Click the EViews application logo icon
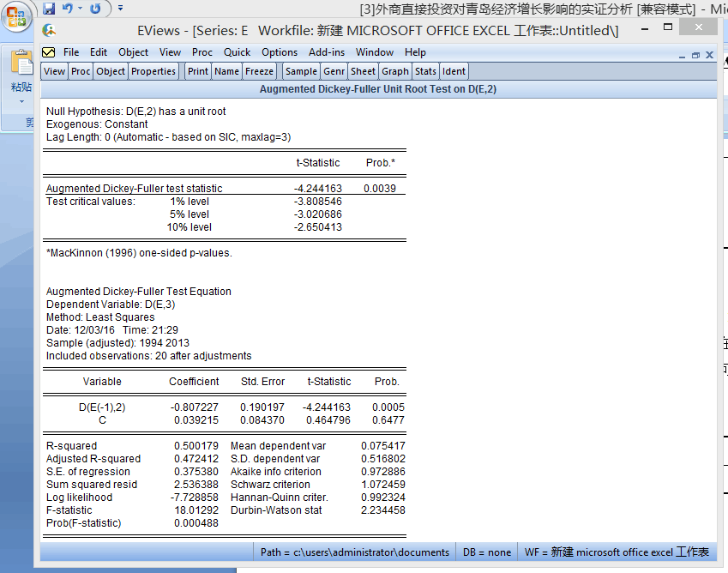This screenshot has height=573, width=728. (49, 31)
